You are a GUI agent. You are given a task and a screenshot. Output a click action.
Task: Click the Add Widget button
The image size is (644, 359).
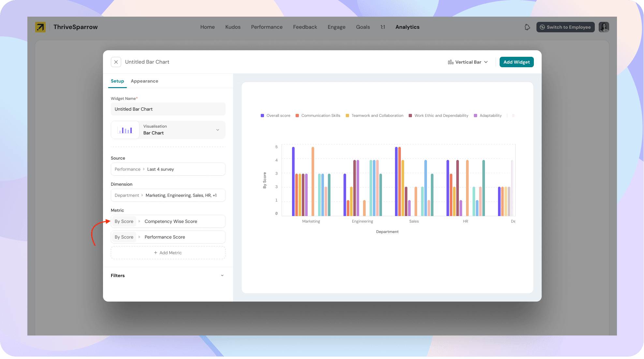click(517, 62)
